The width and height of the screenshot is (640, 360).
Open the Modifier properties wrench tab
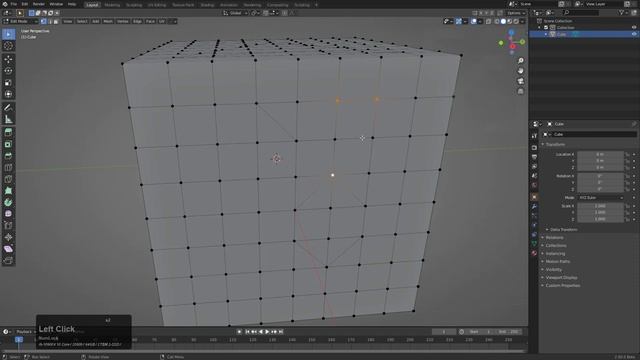[534, 207]
